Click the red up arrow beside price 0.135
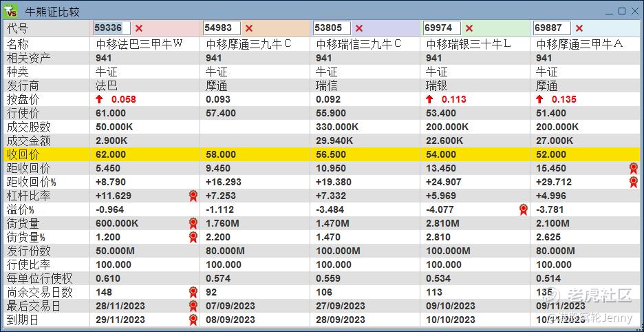Viewport: 644px width, 332px height. click(x=539, y=99)
